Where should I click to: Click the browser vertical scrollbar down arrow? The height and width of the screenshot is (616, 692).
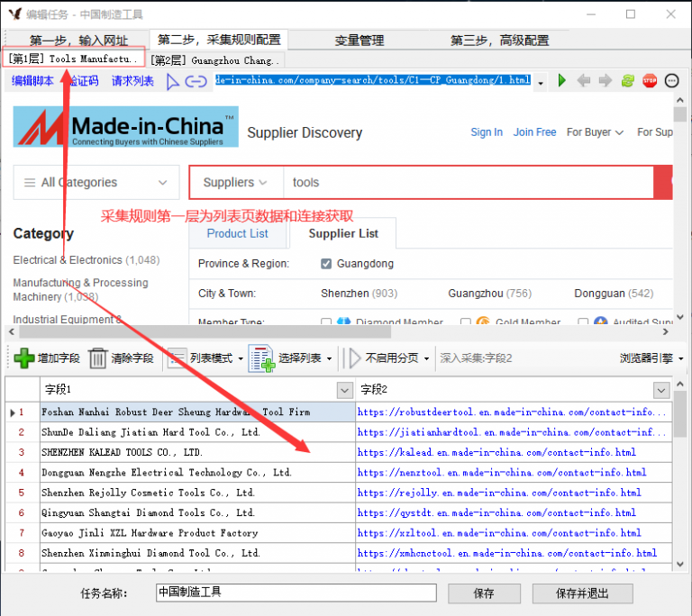click(x=680, y=317)
